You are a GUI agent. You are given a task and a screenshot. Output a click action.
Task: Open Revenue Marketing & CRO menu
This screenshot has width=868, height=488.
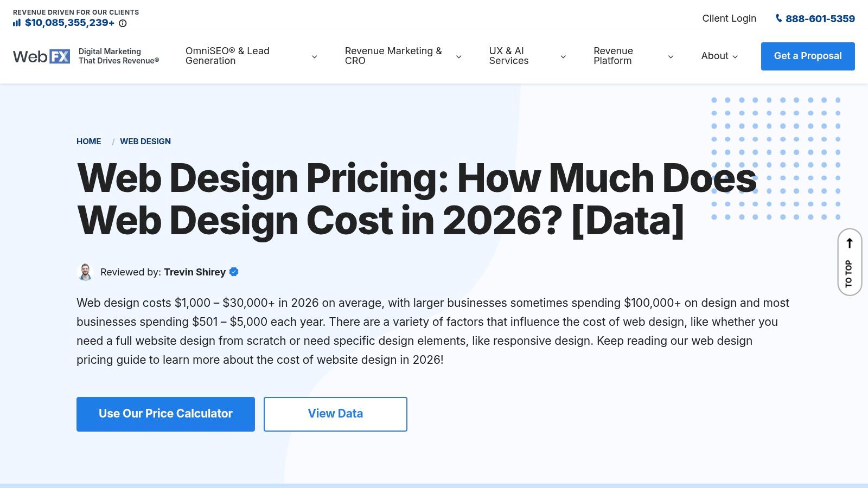(x=393, y=56)
